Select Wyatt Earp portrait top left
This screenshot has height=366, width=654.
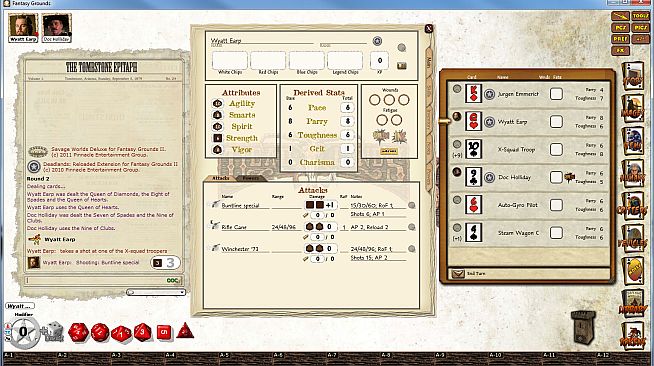click(x=23, y=28)
